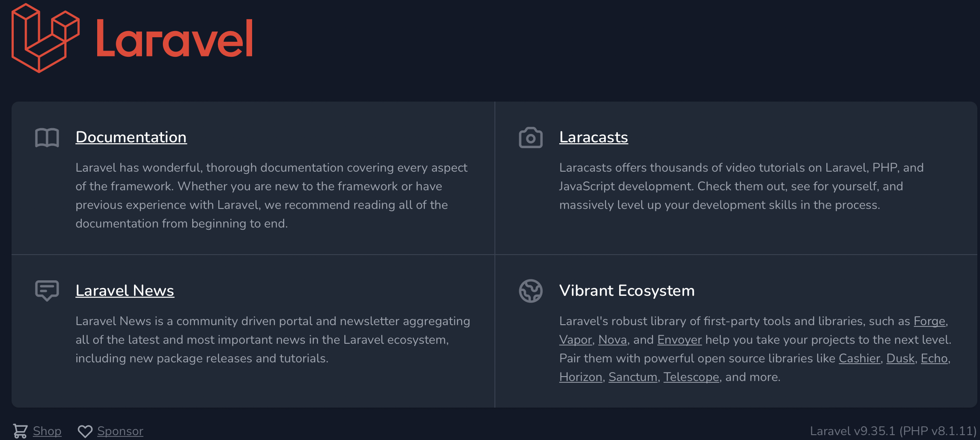
Task: Open the Documentation link
Action: pyautogui.click(x=131, y=137)
